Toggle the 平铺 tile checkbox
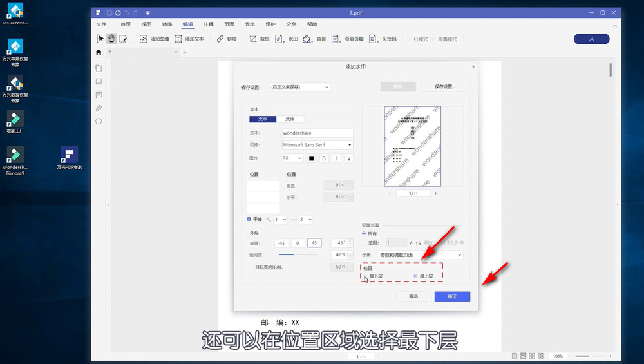 (249, 219)
